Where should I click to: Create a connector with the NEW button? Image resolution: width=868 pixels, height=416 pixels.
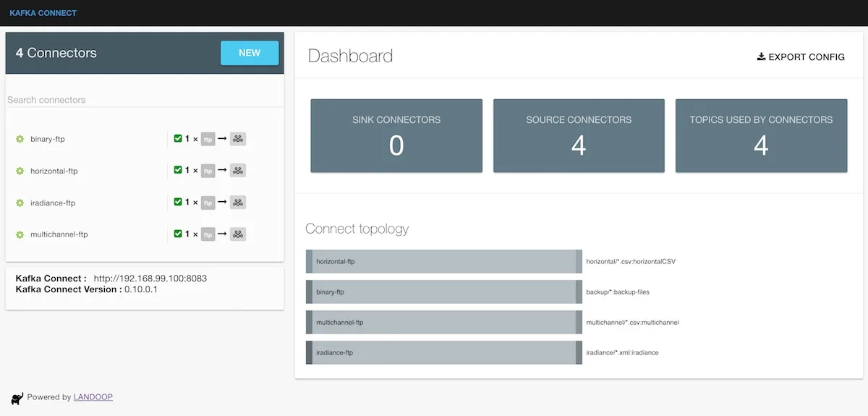tap(250, 53)
